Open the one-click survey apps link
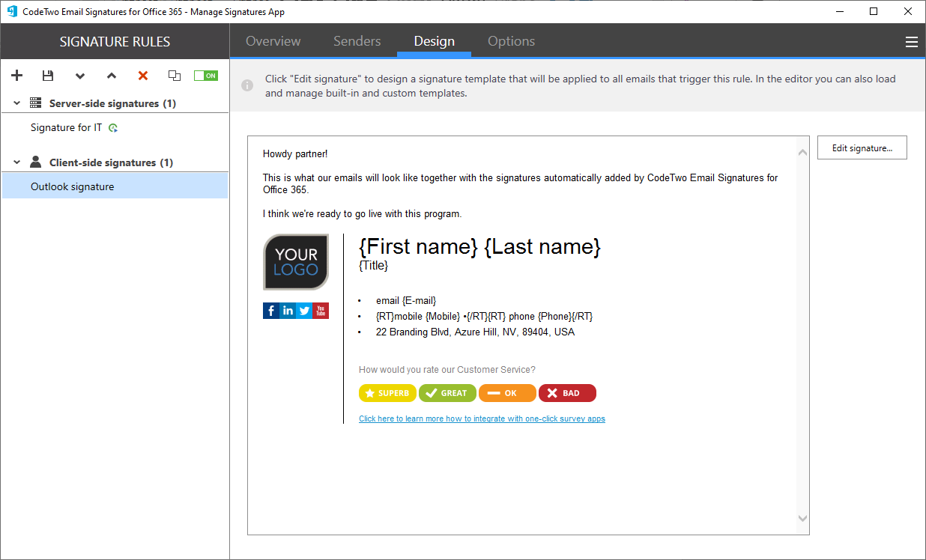Screen dimensions: 926x560 pos(482,419)
